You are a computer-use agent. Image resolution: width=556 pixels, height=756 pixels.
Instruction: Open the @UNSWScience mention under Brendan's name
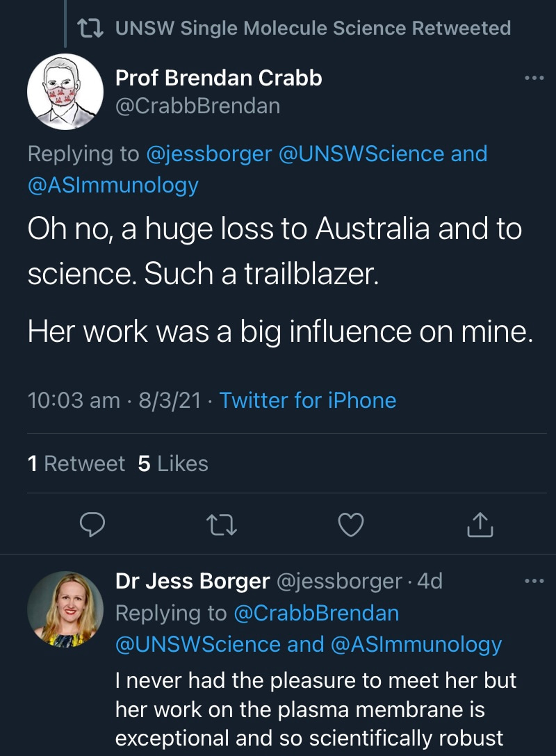point(361,154)
